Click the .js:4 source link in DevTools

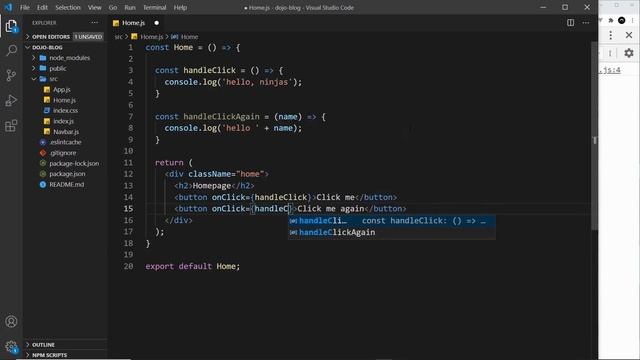click(610, 70)
